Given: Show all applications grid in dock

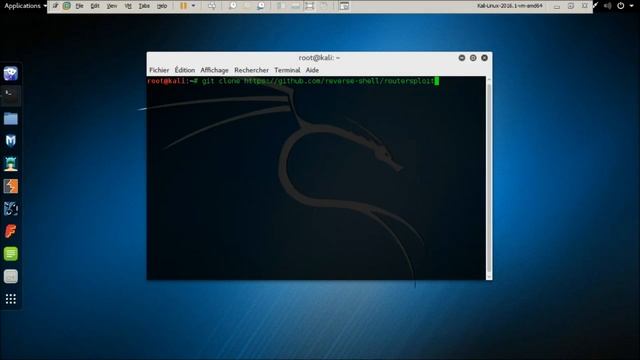Looking at the screenshot, I should (11, 299).
